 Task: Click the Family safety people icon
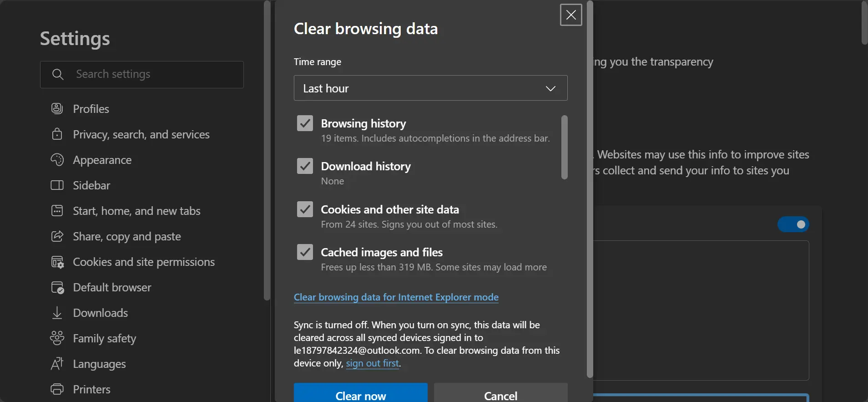(x=57, y=338)
